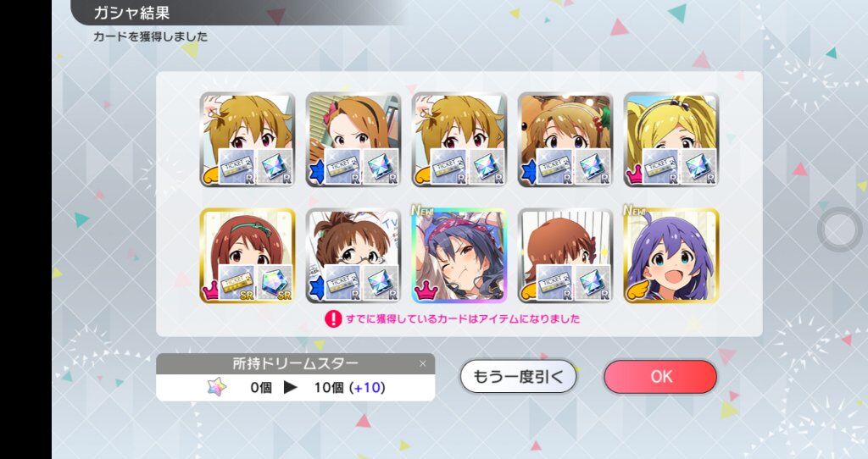Tap the yellow wing icon on purple-haired card

(x=637, y=290)
